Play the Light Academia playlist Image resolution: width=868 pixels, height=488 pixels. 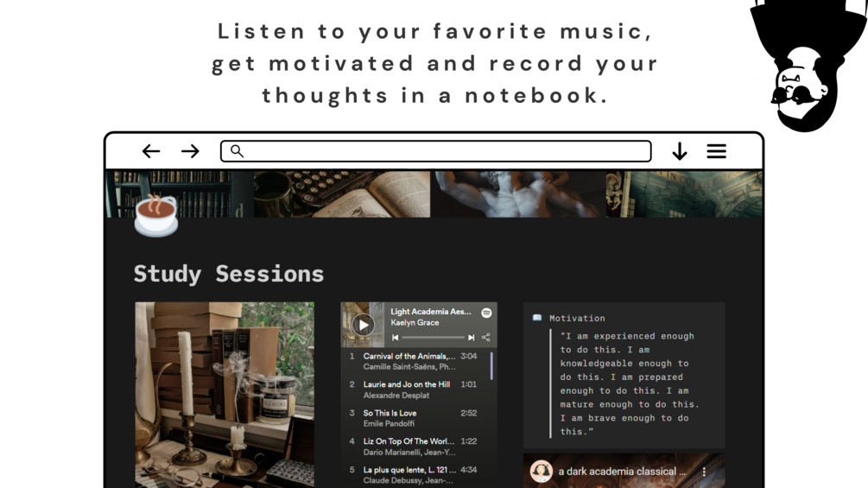(363, 325)
